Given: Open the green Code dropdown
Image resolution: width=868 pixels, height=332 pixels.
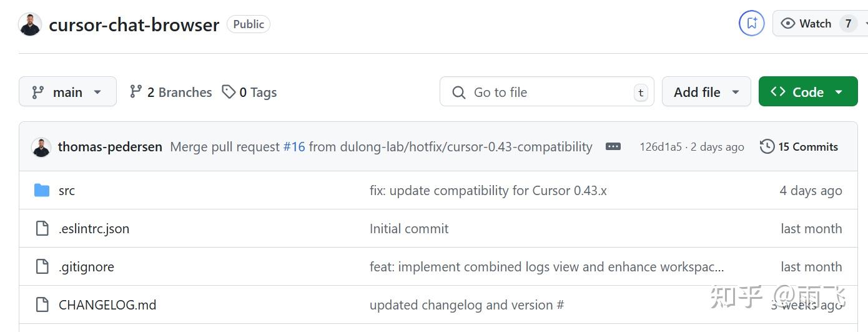Looking at the screenshot, I should pyautogui.click(x=807, y=92).
